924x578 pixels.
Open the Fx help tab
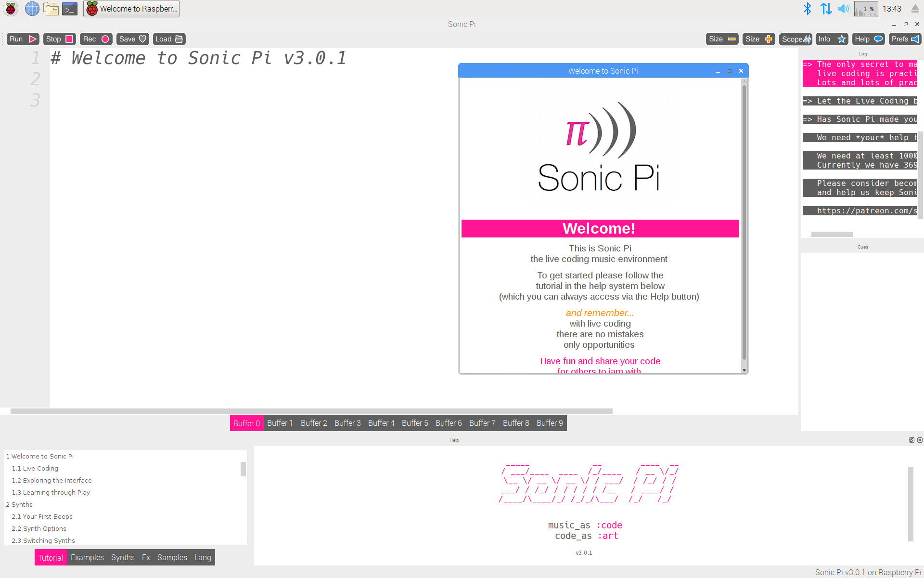pos(146,557)
